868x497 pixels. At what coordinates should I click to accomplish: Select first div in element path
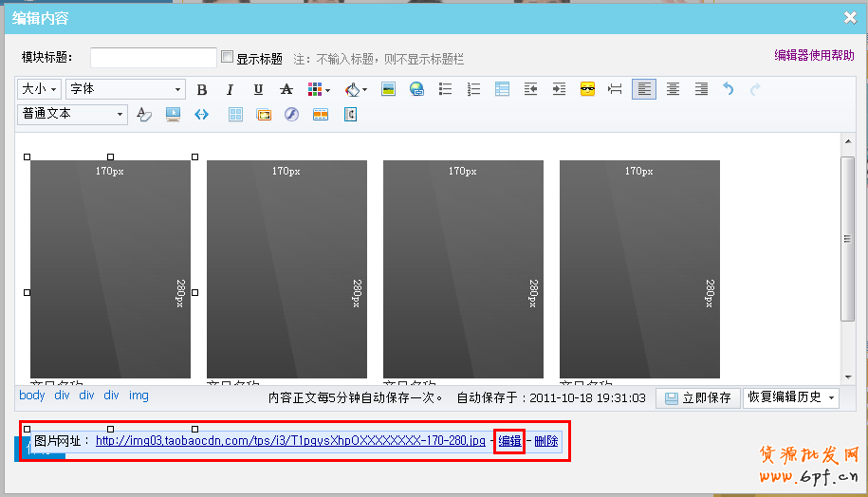point(62,396)
